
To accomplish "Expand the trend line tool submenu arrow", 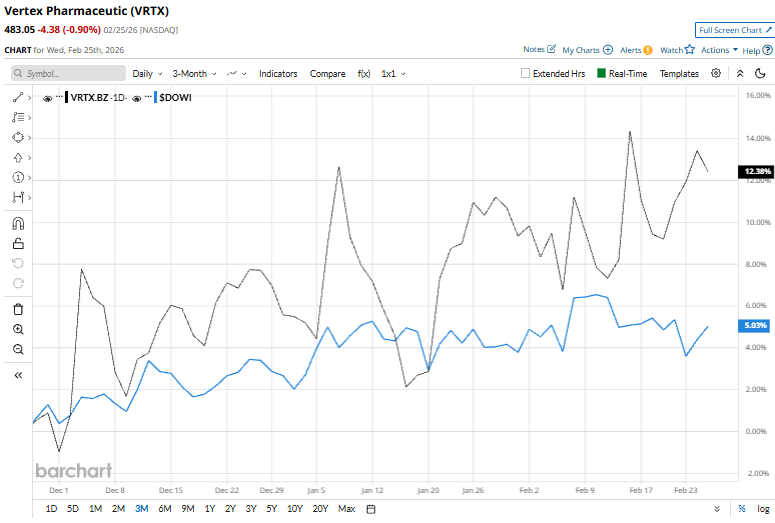I will pos(30,98).
